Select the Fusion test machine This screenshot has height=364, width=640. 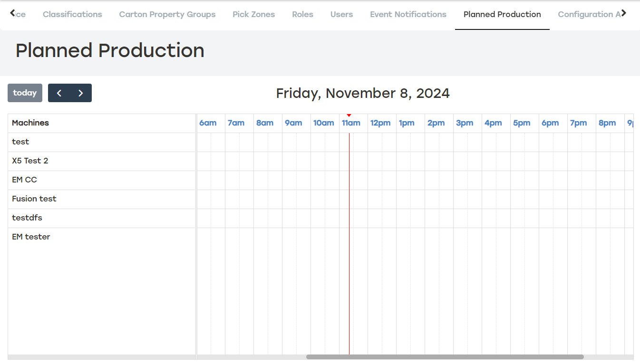click(x=34, y=199)
